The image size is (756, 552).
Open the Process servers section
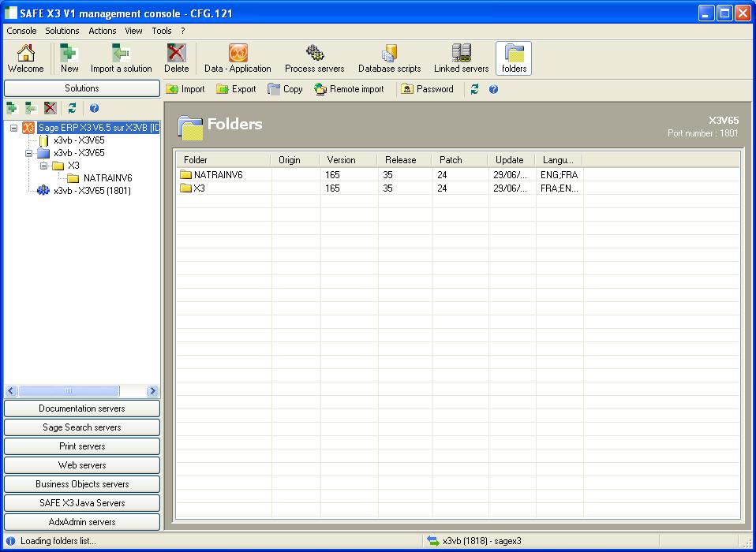pos(314,58)
